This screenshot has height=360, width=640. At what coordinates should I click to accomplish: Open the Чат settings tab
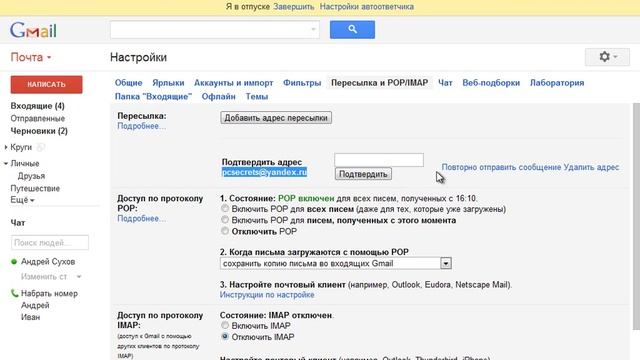click(445, 83)
